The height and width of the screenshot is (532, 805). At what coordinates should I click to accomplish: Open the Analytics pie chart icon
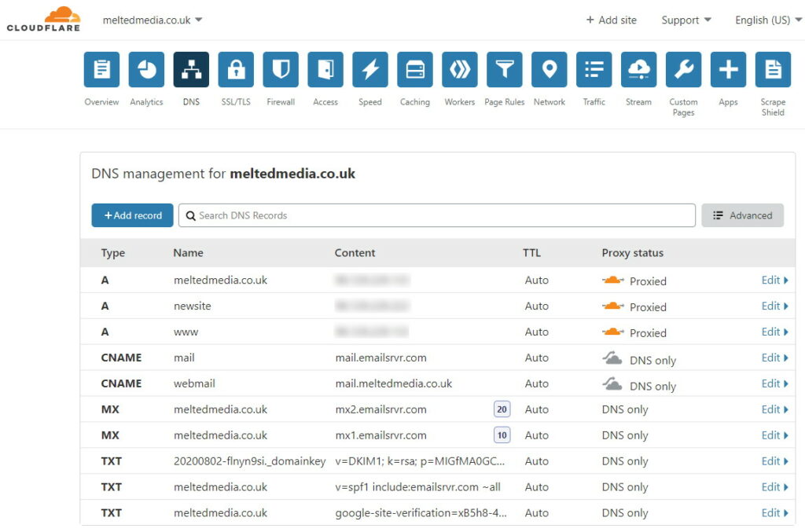tap(146, 69)
